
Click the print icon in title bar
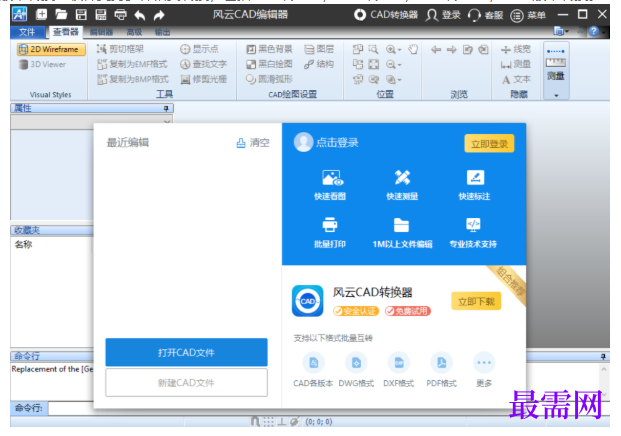point(120,15)
